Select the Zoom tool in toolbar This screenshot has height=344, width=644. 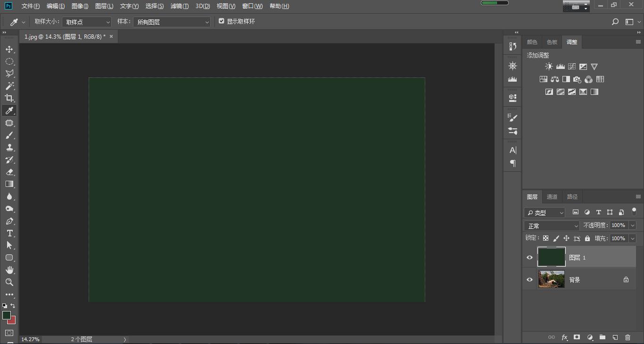[9, 282]
